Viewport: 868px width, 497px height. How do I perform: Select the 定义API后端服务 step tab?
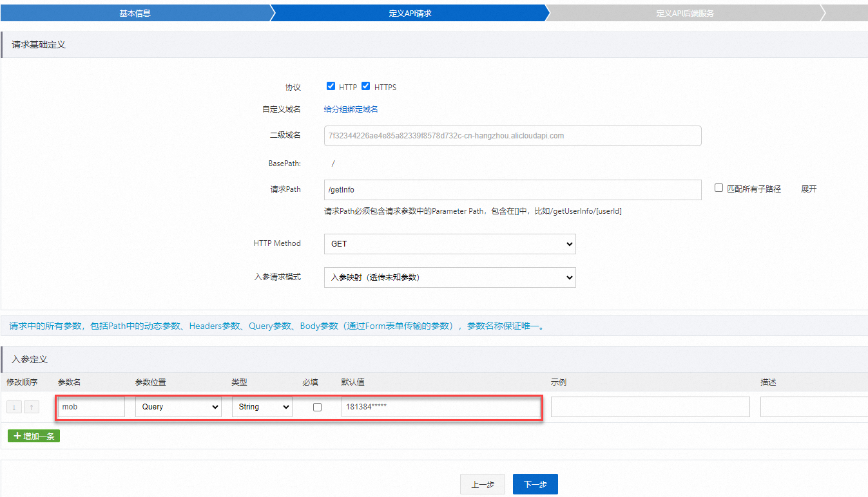click(685, 13)
